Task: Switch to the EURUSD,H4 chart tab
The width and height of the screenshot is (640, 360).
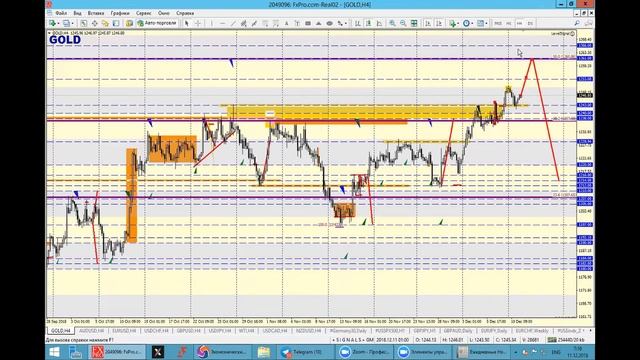Action: click(x=124, y=331)
